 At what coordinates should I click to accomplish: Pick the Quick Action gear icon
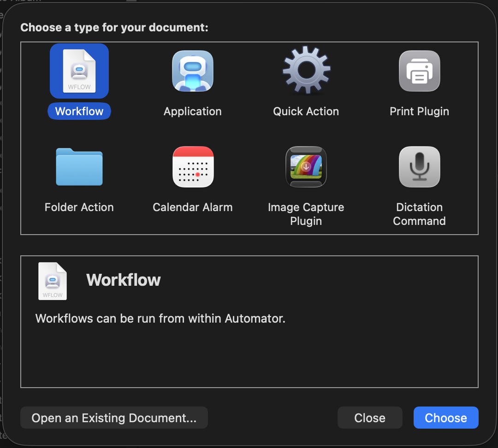coord(306,70)
